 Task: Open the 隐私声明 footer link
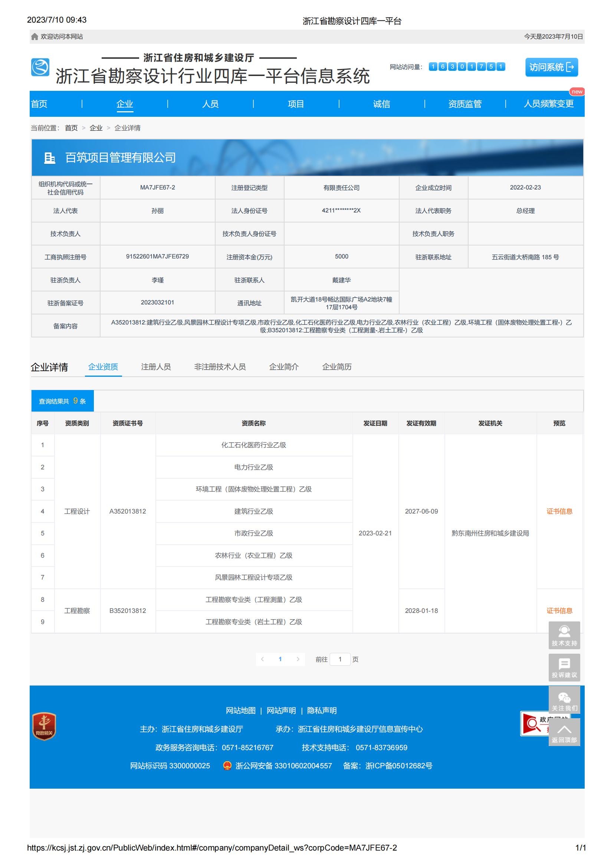click(x=322, y=711)
